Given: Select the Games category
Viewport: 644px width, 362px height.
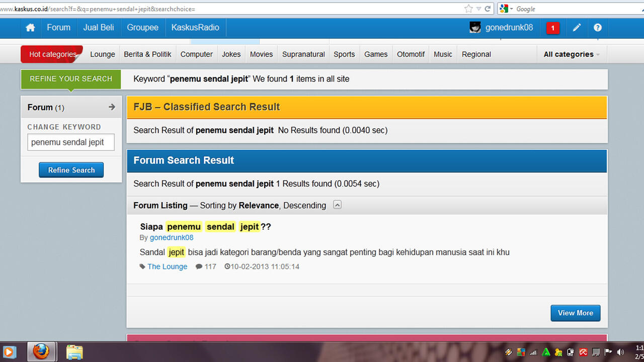Looking at the screenshot, I should 376,54.
